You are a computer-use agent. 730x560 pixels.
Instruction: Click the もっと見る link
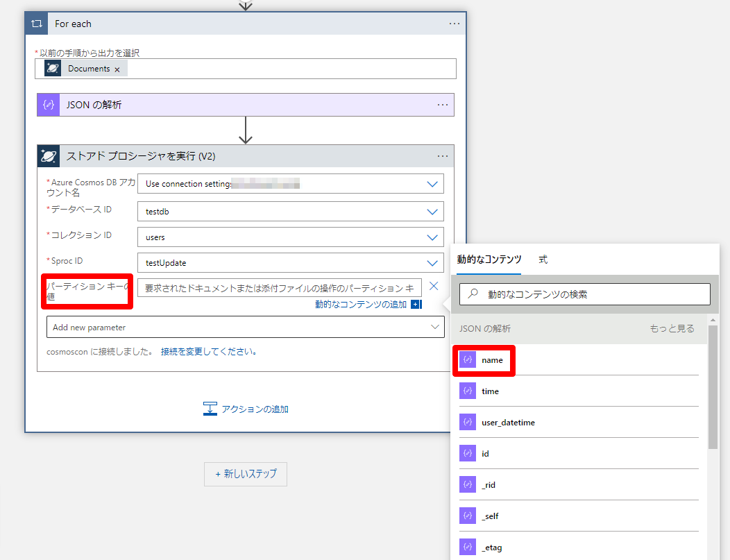pos(672,329)
